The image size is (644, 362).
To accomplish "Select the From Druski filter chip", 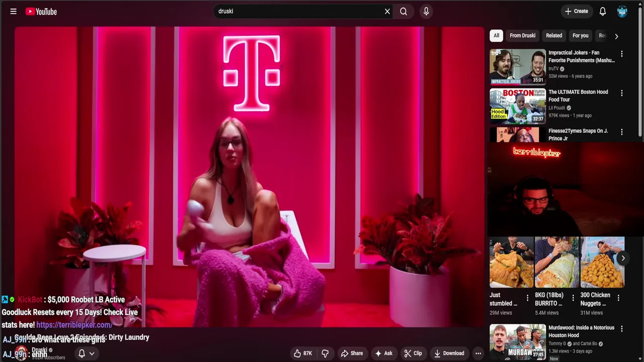I will point(522,36).
